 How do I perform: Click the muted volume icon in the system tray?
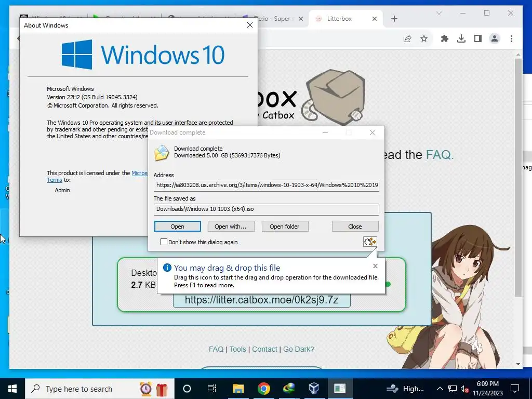(x=464, y=389)
